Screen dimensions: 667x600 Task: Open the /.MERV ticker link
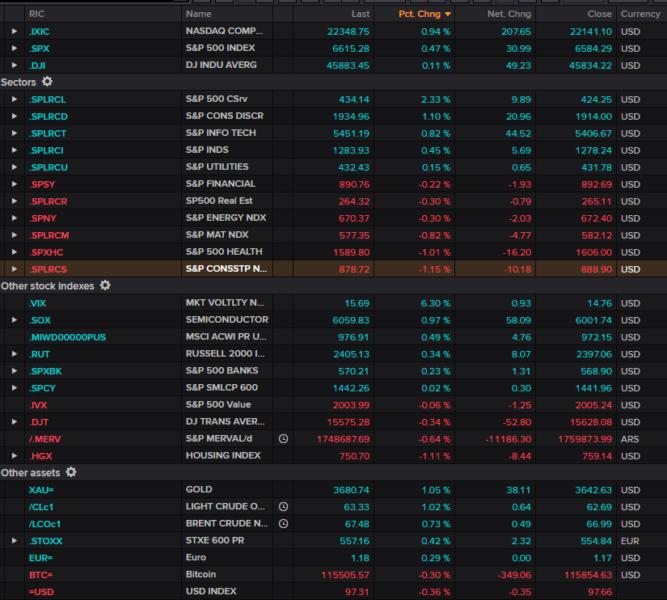tap(45, 439)
